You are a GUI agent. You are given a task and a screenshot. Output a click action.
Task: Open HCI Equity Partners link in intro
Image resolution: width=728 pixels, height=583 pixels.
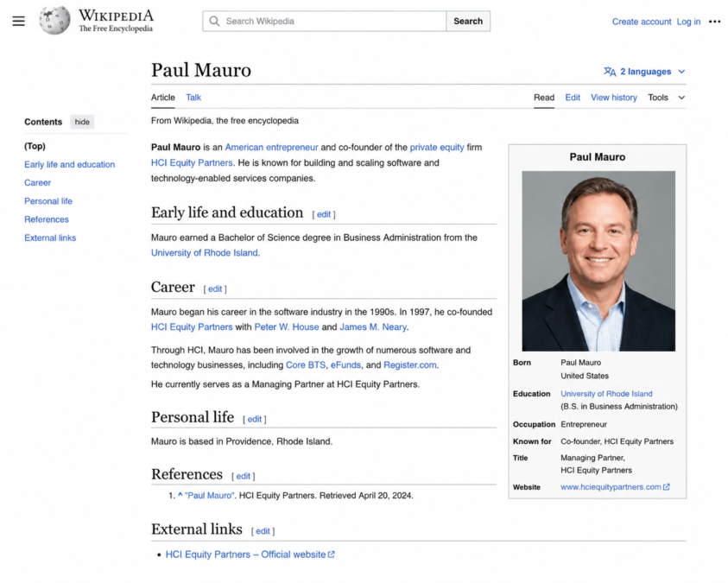(192, 162)
